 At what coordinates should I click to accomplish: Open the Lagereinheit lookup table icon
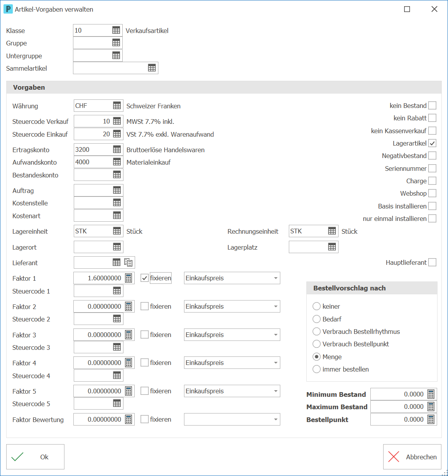click(117, 231)
